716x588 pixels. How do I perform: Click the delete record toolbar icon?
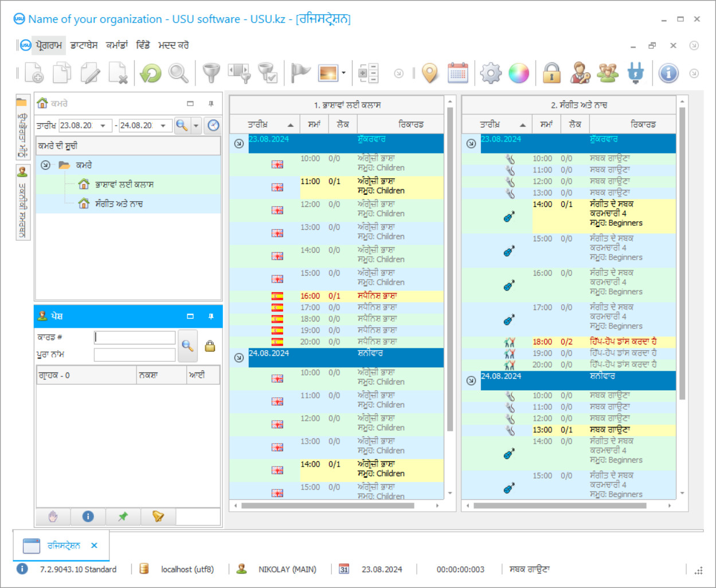118,73
